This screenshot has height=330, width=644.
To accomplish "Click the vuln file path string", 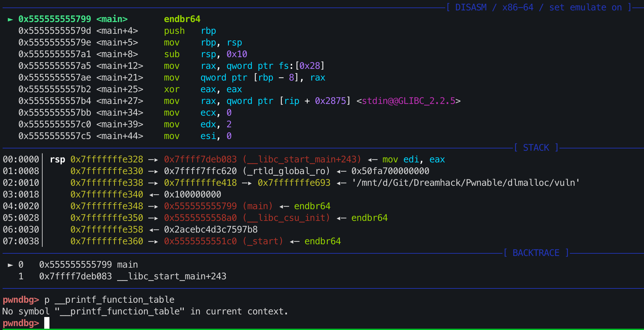I will (x=466, y=183).
